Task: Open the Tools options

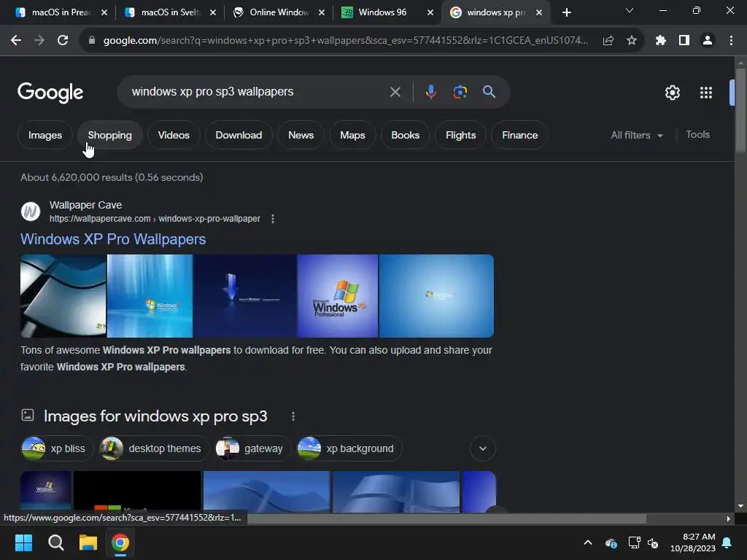Action: coord(697,135)
